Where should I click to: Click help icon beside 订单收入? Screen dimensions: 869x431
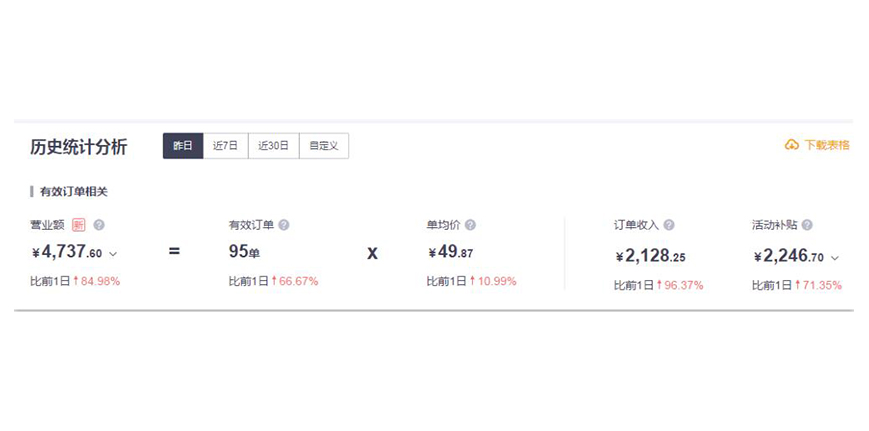[669, 225]
